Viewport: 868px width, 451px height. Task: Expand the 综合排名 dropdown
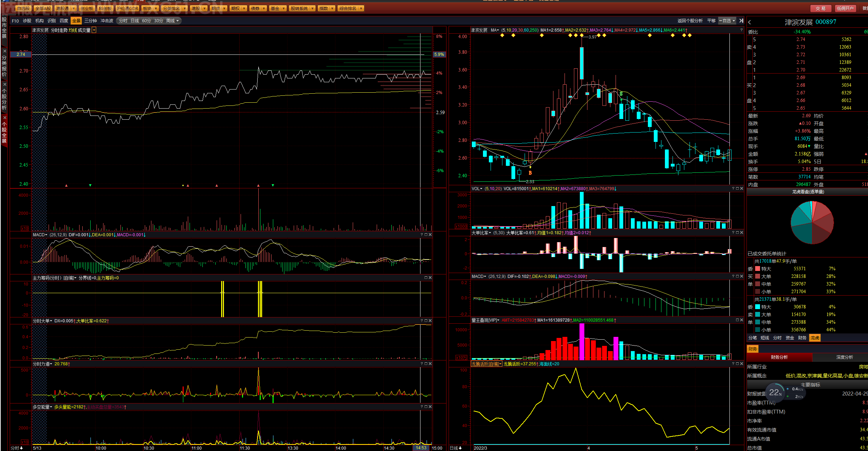click(x=361, y=8)
